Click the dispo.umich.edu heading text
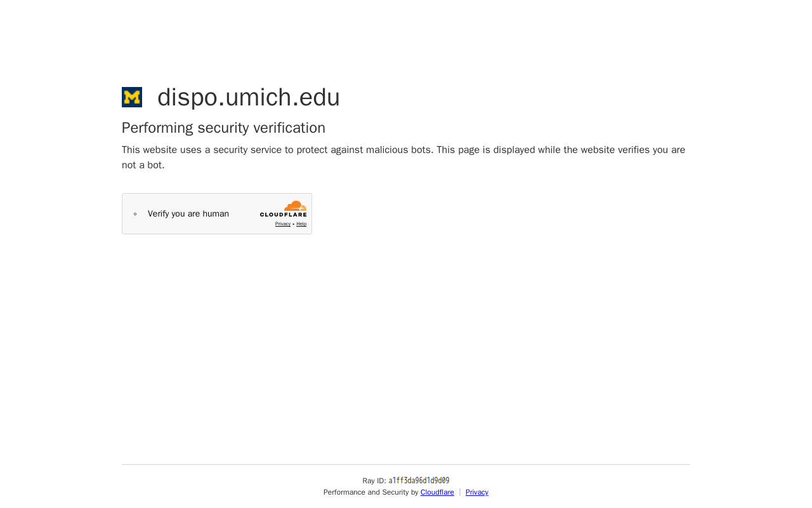Image resolution: width=812 pixels, height=508 pixels. click(x=249, y=97)
